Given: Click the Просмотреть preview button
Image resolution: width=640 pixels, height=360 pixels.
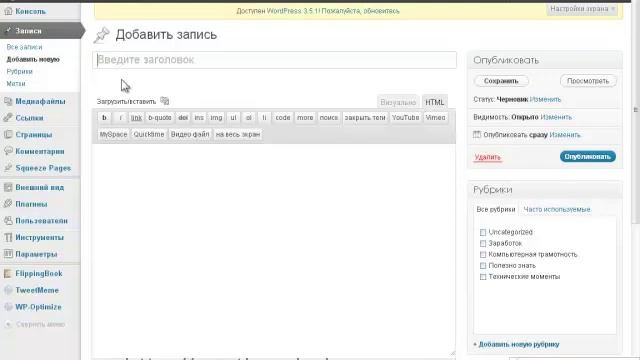Looking at the screenshot, I should coord(588,81).
